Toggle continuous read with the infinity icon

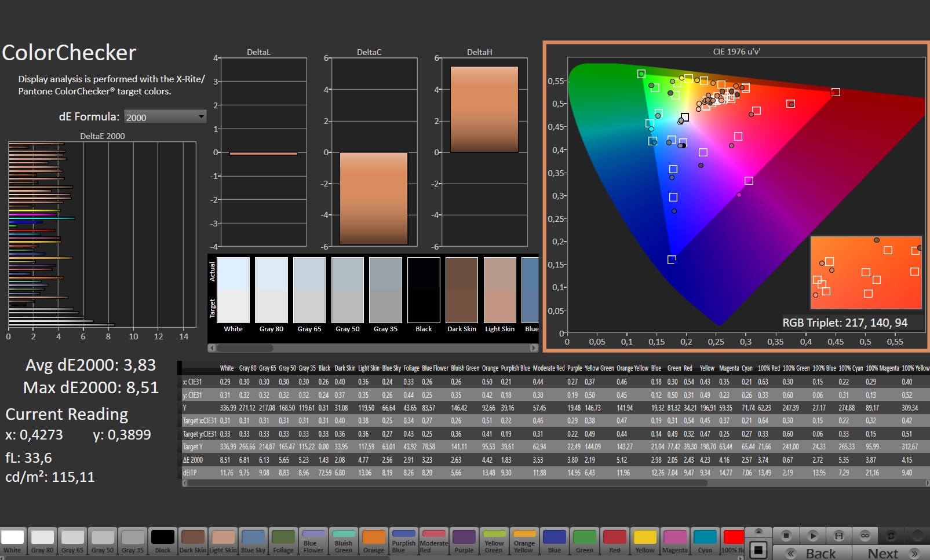(x=865, y=535)
